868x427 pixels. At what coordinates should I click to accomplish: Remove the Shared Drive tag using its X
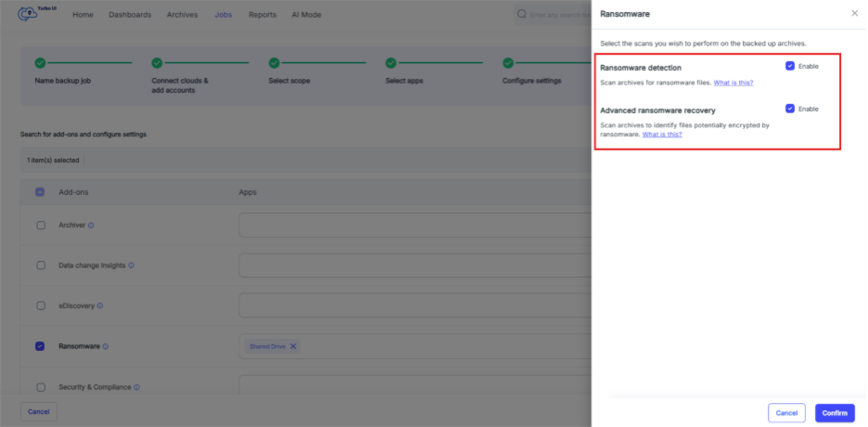294,346
